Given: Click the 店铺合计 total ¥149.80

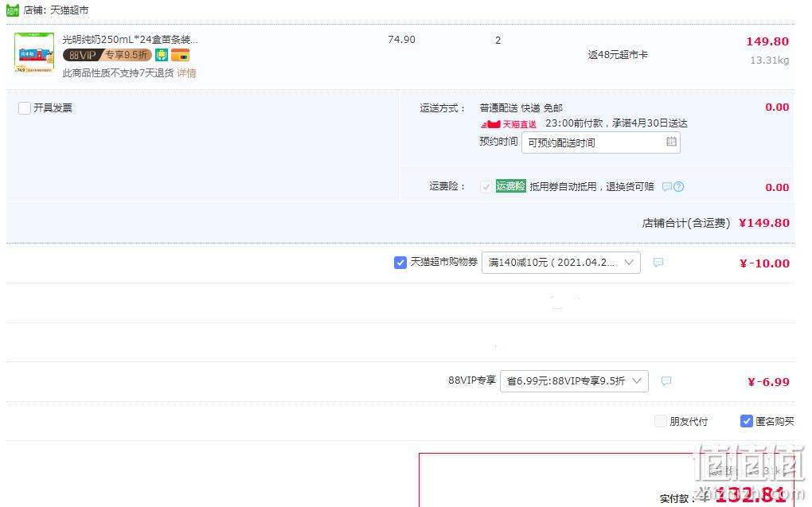Looking at the screenshot, I should 764,223.
